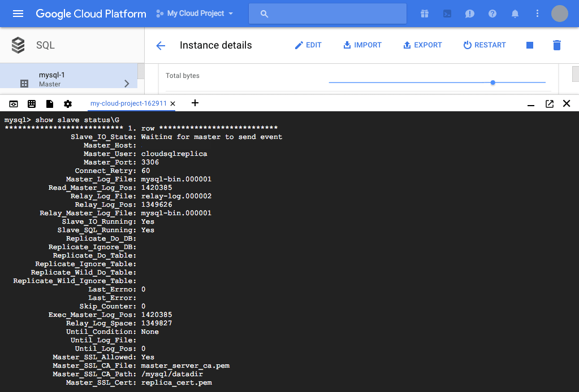579x392 pixels.
Task: Click the EDIT button
Action: click(x=308, y=45)
